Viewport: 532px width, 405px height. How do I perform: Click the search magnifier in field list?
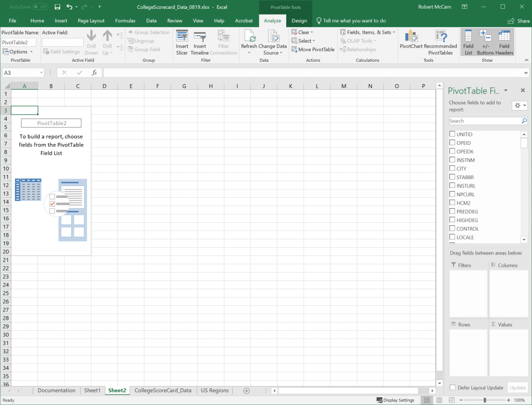(x=524, y=121)
